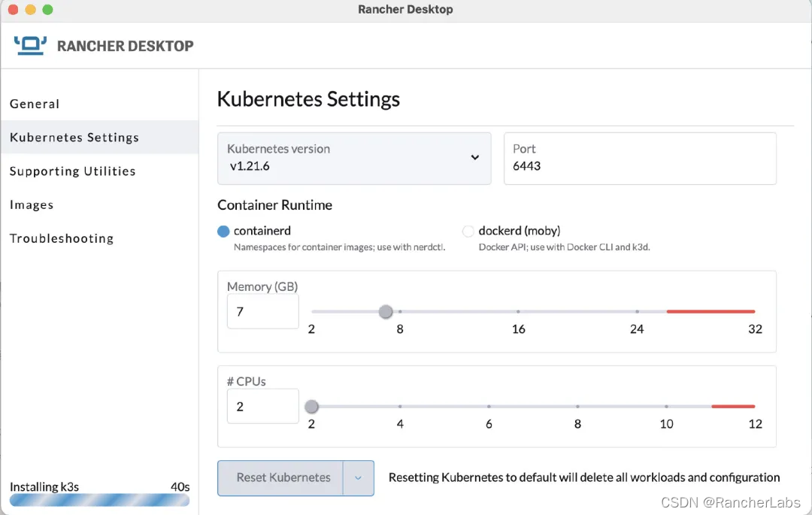Click the Memory slider handle
The height and width of the screenshot is (515, 812).
click(385, 311)
